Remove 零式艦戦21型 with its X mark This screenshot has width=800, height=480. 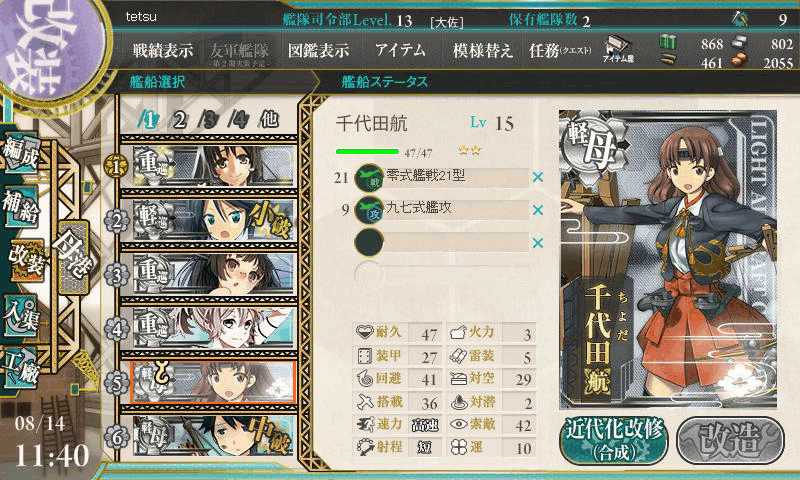tap(537, 177)
